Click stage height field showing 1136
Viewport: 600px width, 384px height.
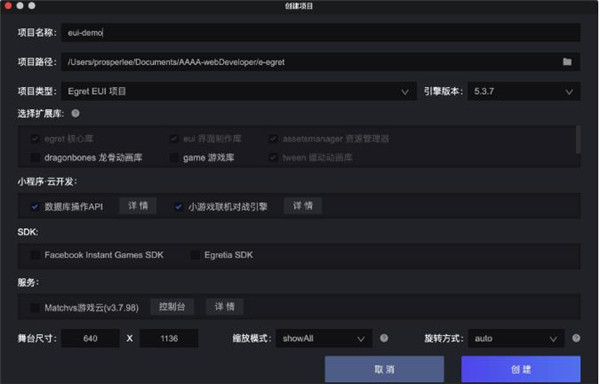click(x=169, y=338)
